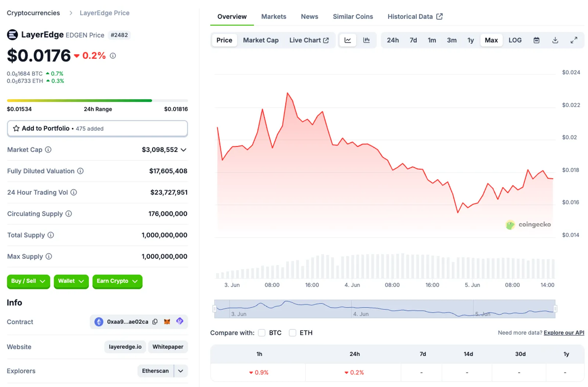The width and height of the screenshot is (588, 387).
Task: Click the LayerEdge coin logo icon
Action: (x=12, y=35)
